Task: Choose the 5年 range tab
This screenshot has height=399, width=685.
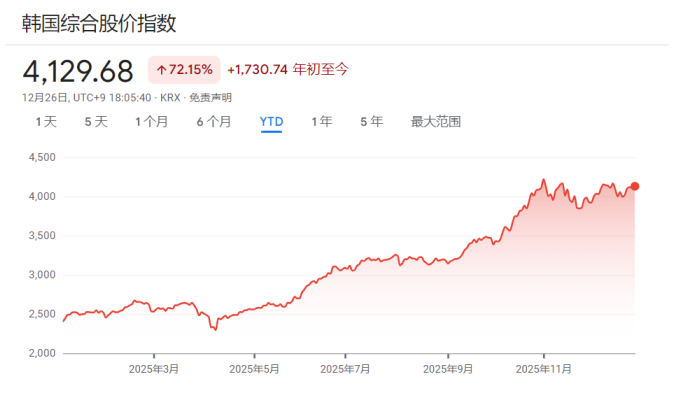Action: point(371,121)
